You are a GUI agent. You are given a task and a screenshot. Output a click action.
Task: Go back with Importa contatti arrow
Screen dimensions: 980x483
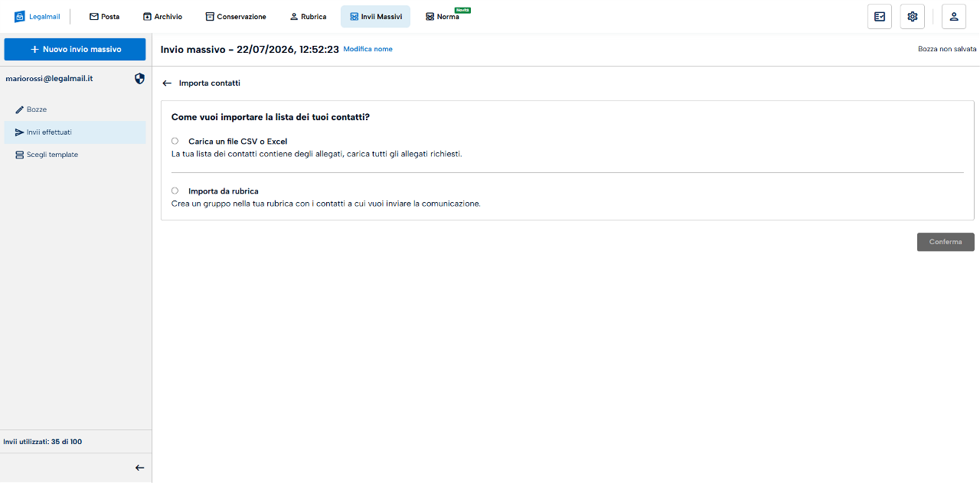(x=167, y=83)
